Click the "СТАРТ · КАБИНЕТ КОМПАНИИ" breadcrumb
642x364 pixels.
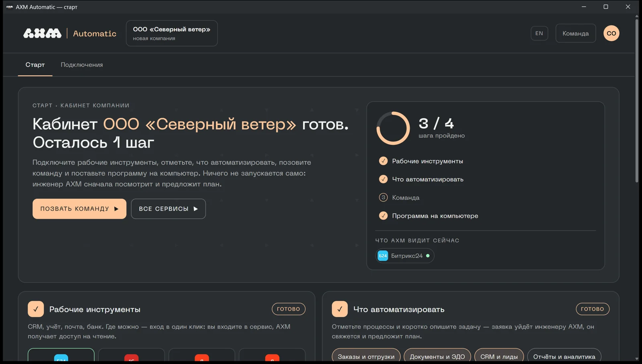pos(81,105)
